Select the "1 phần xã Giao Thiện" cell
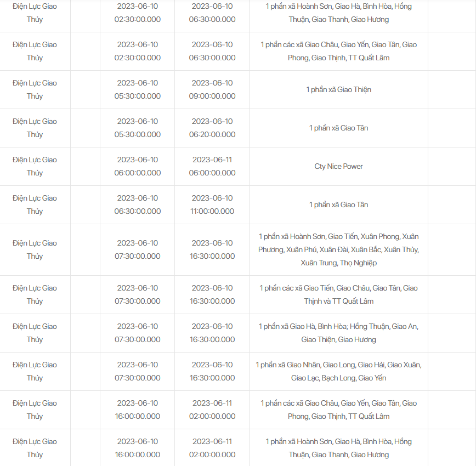This screenshot has height=466, width=476. [x=338, y=90]
